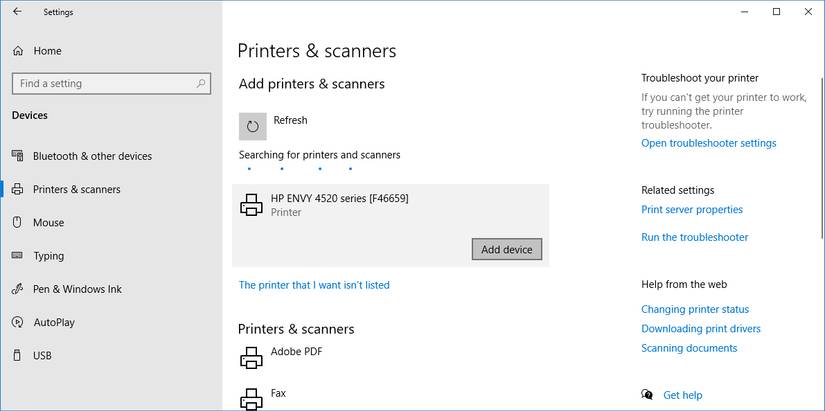Click the Get help chat icon
Viewport: 825px width, 411px height.
(648, 395)
